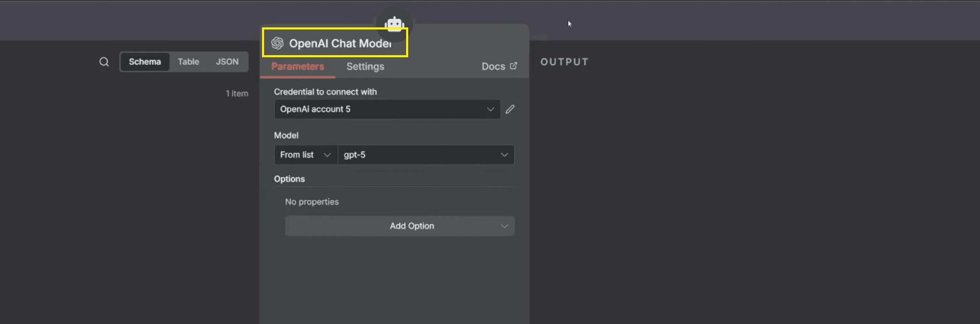Open the From list mode dropdown

(306, 155)
